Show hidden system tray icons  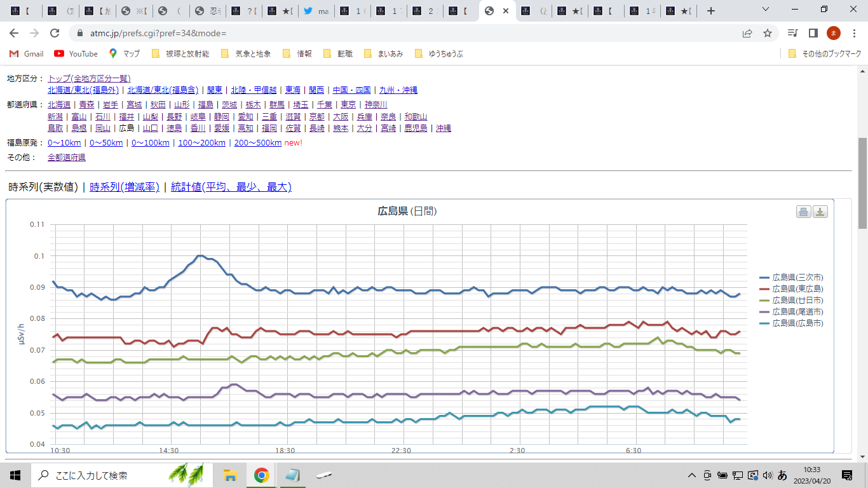[692, 475]
